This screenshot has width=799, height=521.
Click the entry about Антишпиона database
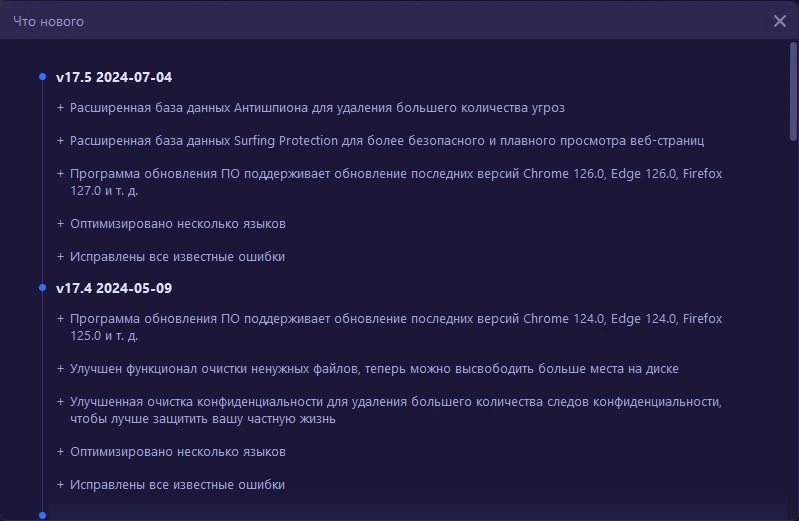(317, 108)
